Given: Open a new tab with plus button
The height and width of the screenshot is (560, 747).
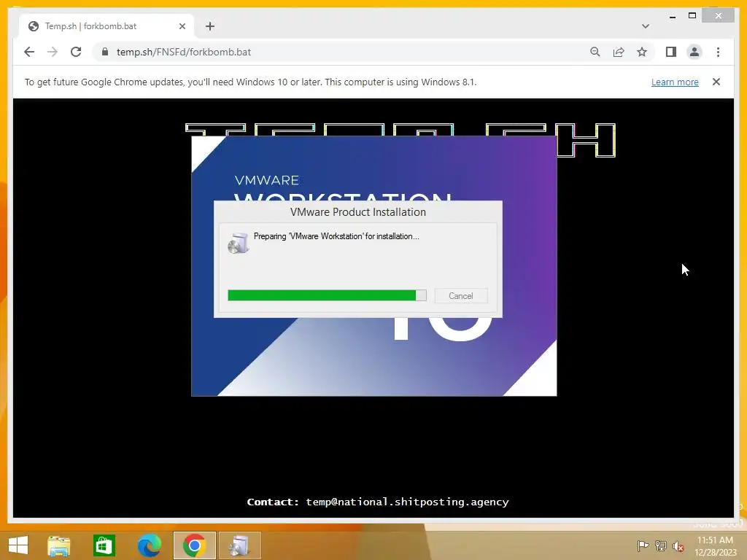Looking at the screenshot, I should click(209, 26).
